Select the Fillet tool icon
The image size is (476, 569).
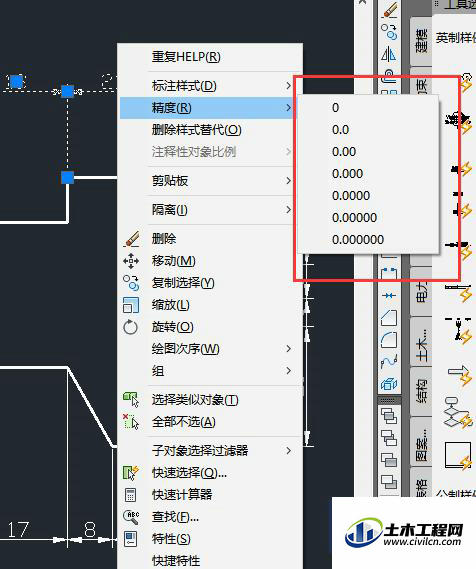click(x=389, y=340)
